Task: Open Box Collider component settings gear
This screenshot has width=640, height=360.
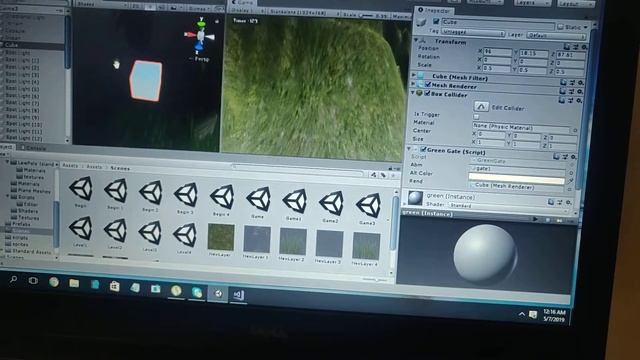Action: [579, 100]
